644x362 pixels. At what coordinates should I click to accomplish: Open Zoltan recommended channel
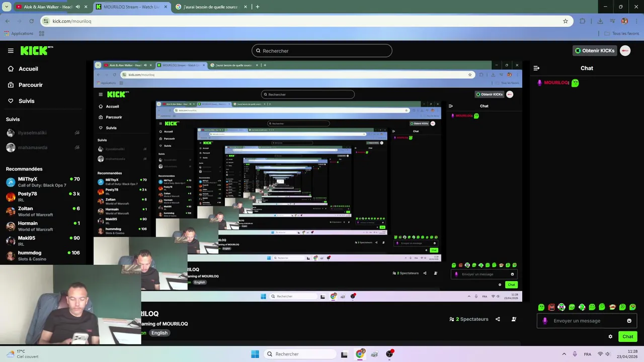pos(43,211)
